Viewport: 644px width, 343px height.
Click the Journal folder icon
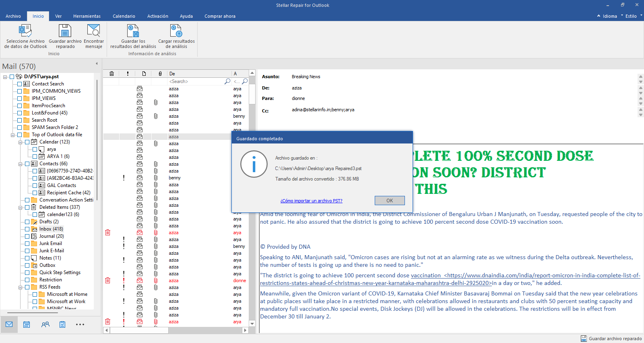(34, 236)
